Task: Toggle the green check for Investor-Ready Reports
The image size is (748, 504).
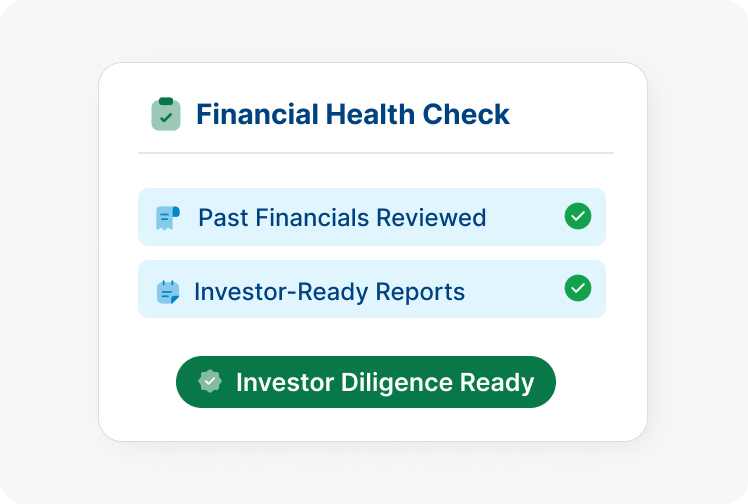Action: pyautogui.click(x=577, y=289)
